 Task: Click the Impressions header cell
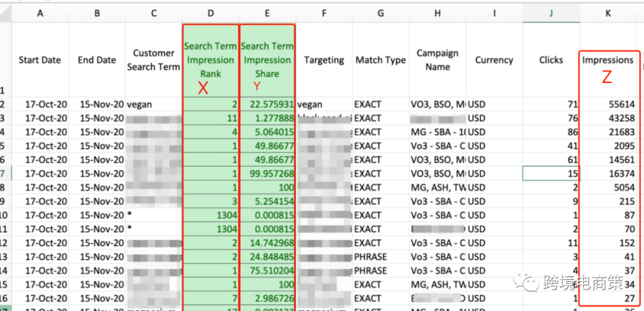(x=608, y=60)
